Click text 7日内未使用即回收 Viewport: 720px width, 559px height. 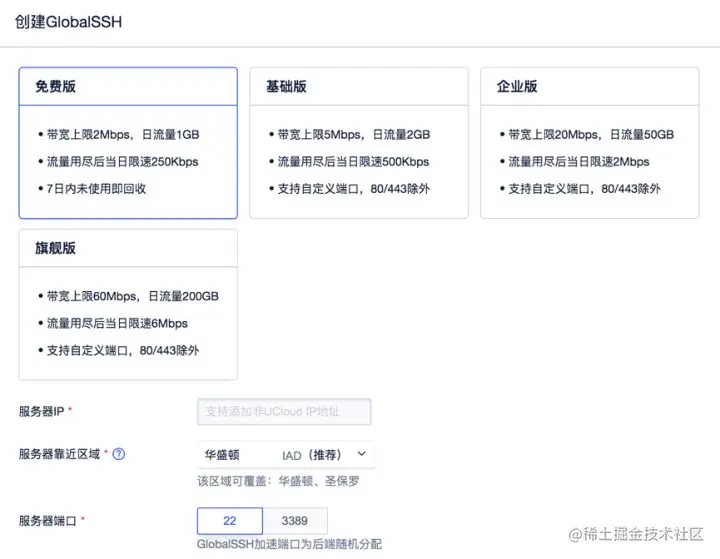pos(96,189)
